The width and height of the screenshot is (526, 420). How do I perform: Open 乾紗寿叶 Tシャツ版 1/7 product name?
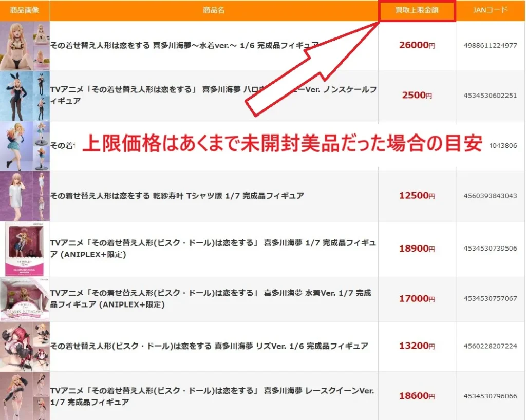[x=177, y=196]
